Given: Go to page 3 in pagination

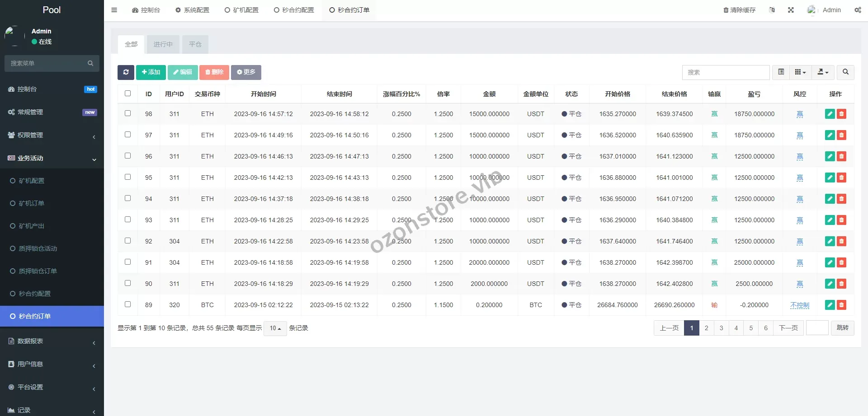Looking at the screenshot, I should point(721,328).
